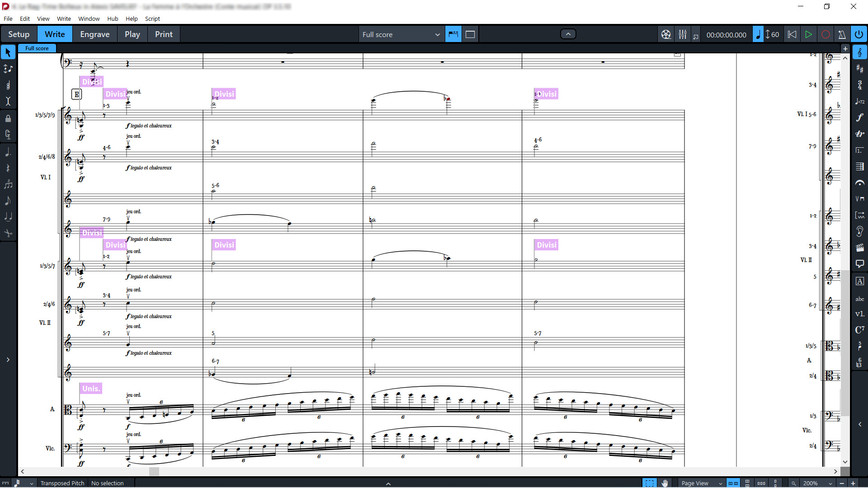
Task: Open the Time Signatures panel
Action: tap(859, 85)
